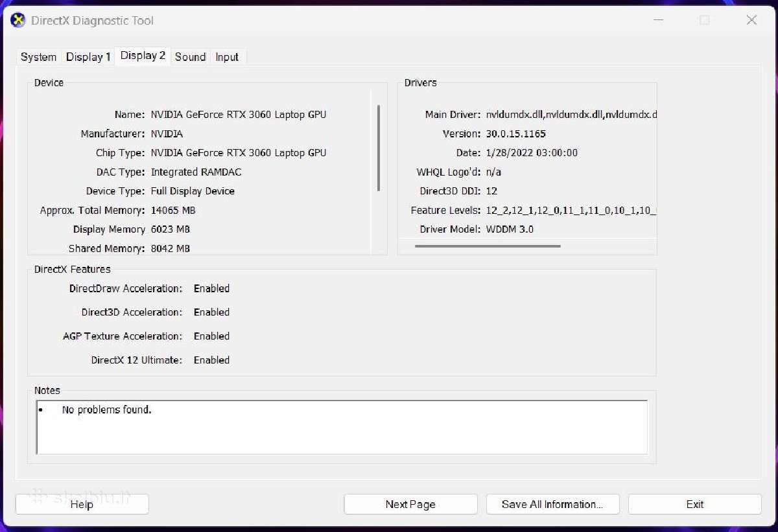This screenshot has width=778, height=532.
Task: Go to the Sound tab
Action: tap(190, 57)
